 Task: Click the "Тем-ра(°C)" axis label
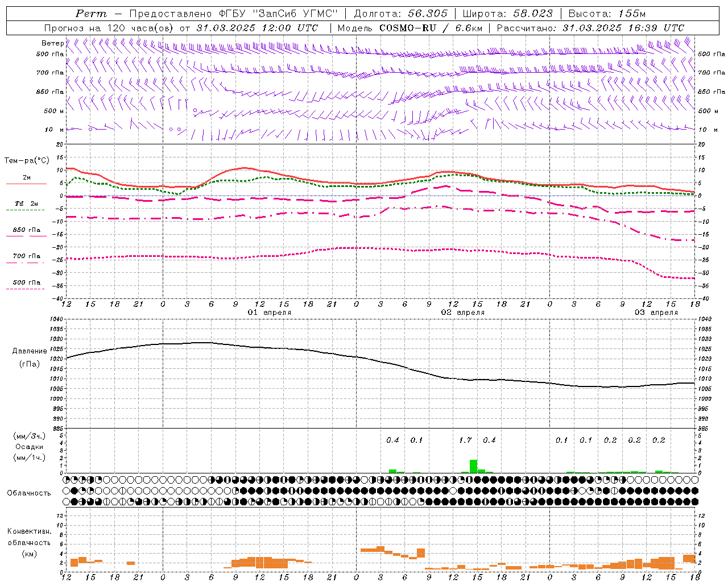click(27, 161)
